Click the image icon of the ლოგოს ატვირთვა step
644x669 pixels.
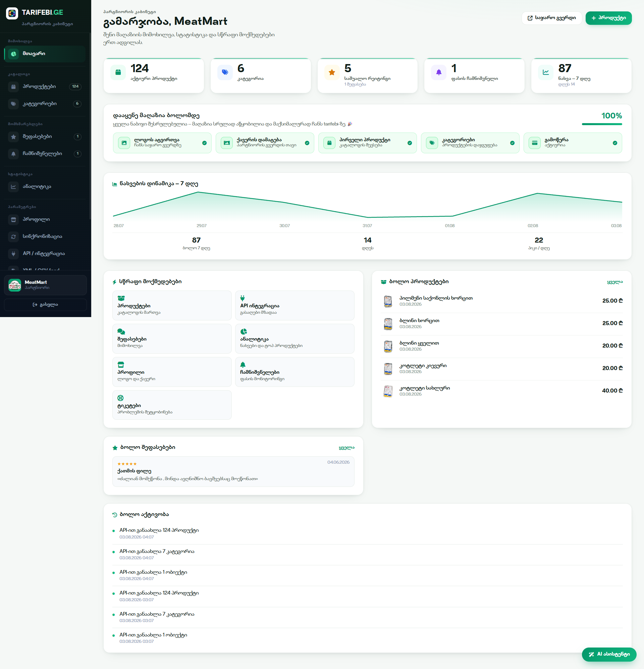(124, 143)
